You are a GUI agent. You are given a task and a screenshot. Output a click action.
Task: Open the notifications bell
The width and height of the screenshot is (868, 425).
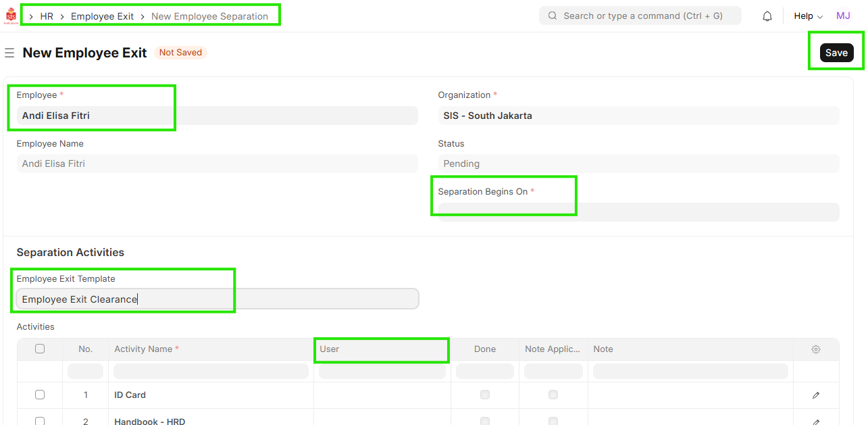767,16
